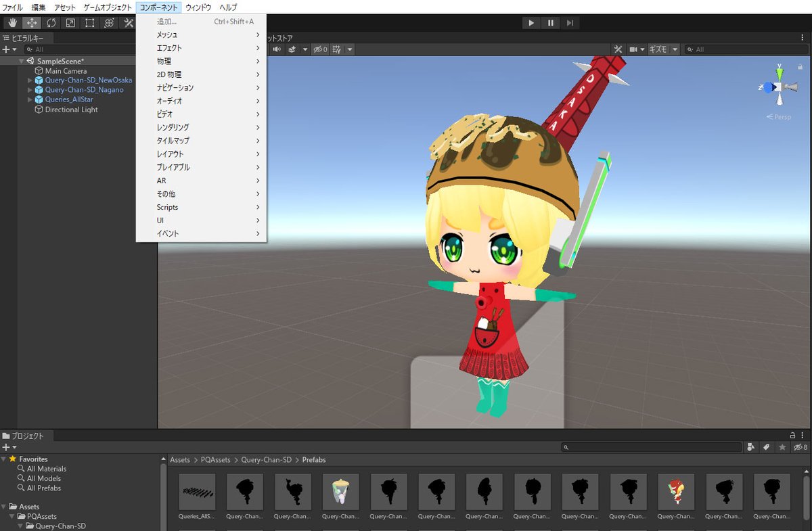Open ウィンドウ menu
Viewport: 812px width, 531px height.
(198, 7)
